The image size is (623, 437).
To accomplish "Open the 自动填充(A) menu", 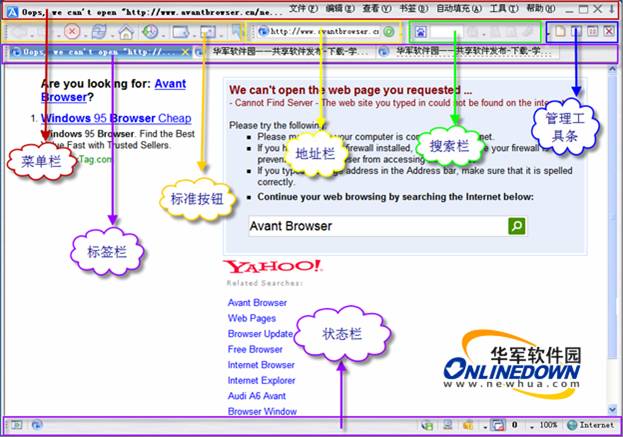I will pos(459,8).
